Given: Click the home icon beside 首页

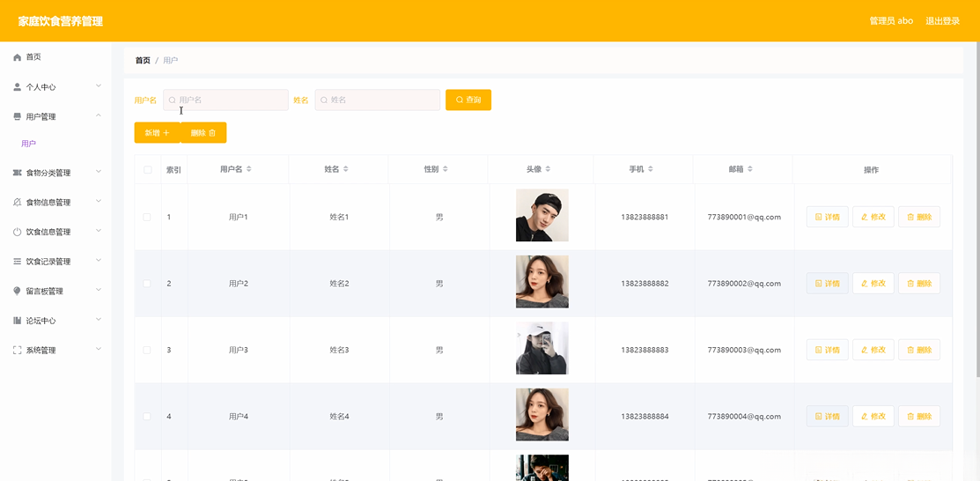Looking at the screenshot, I should (x=18, y=57).
